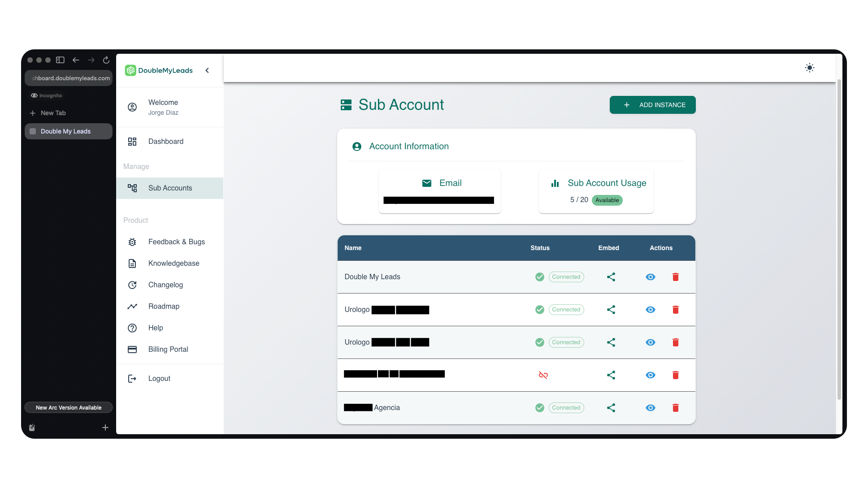Click the ADD INSTANCE button
The width and height of the screenshot is (868, 488).
click(652, 105)
